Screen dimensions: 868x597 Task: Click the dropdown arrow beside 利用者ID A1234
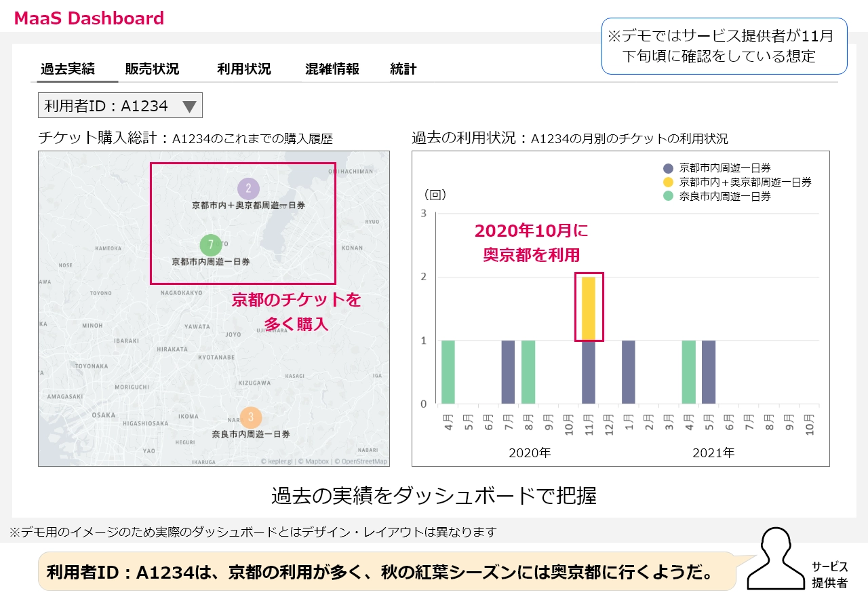[x=189, y=107]
